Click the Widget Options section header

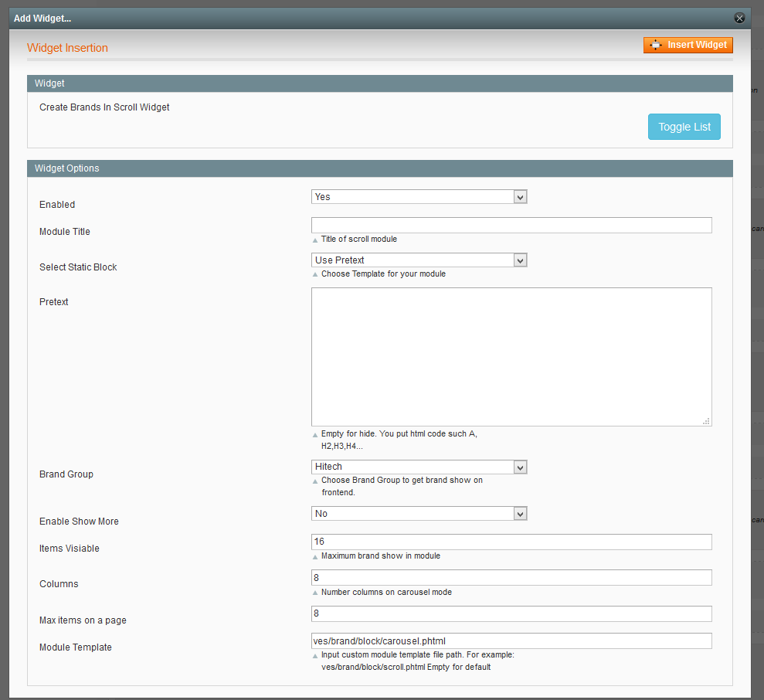click(379, 168)
